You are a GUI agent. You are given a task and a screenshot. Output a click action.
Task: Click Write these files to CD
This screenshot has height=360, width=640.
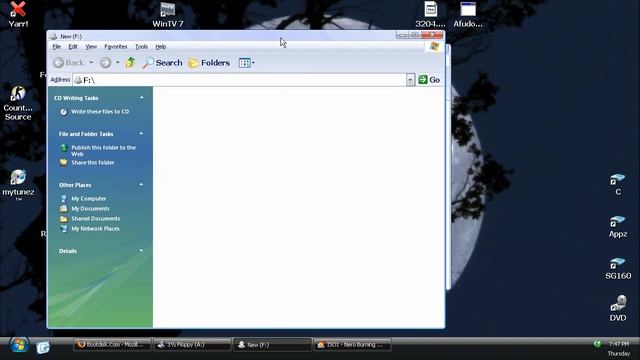point(100,111)
